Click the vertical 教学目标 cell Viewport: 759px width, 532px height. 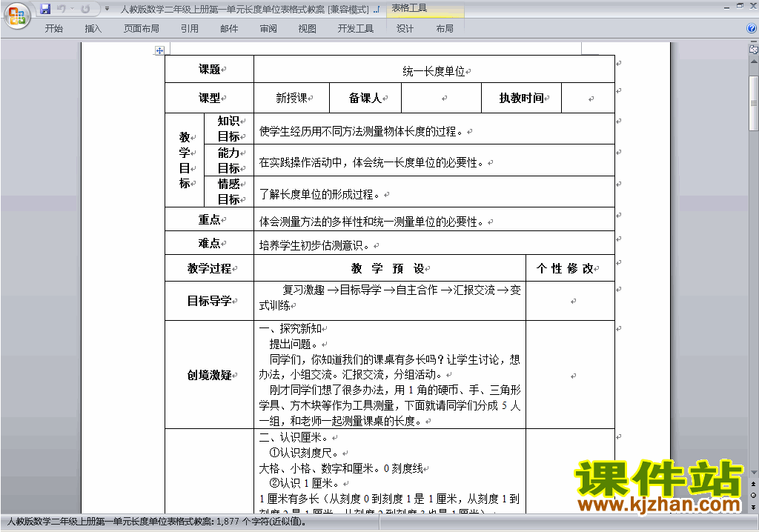(185, 160)
